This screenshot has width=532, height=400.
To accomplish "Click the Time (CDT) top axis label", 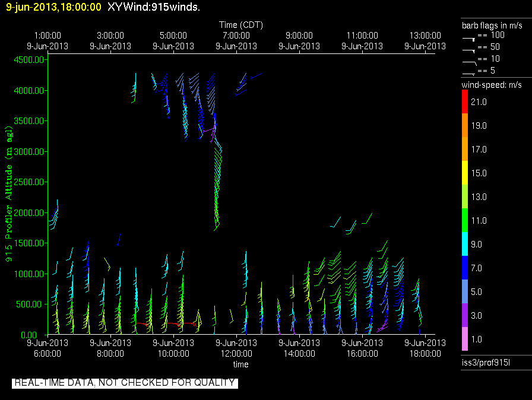I will point(240,25).
